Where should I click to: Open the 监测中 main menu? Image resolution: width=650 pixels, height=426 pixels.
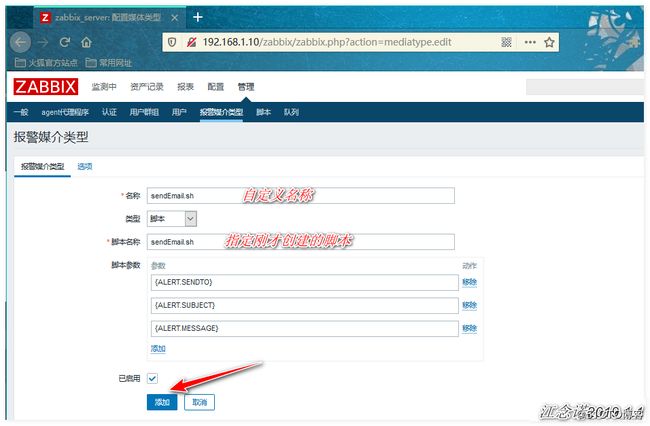(104, 87)
